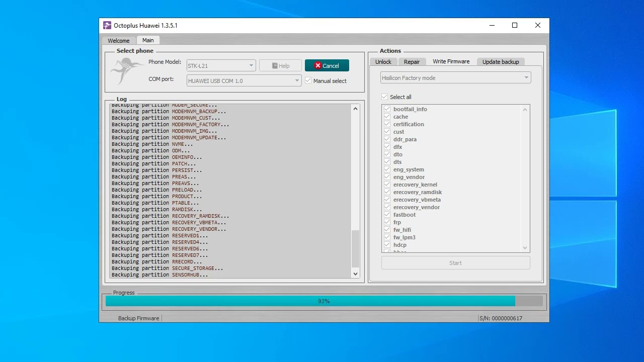
Task: Click log line 'Backuping partition NVME...'
Action: pos(152,144)
